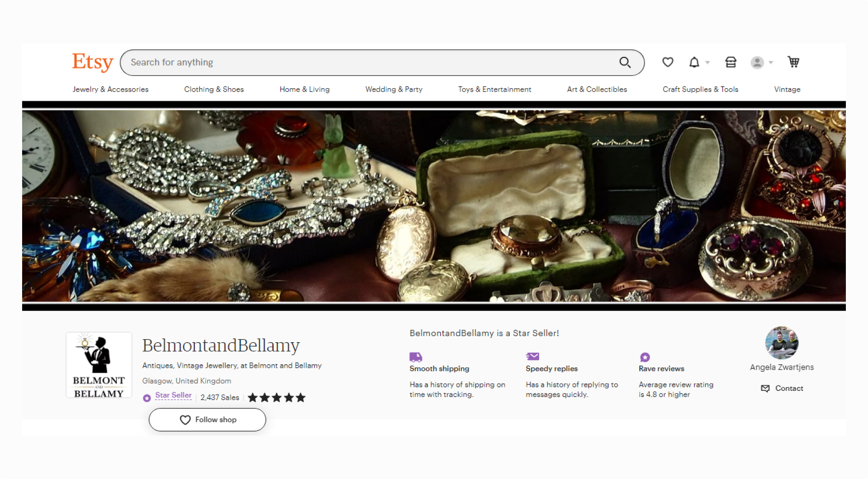Expand the notifications dropdown arrow
The height and width of the screenshot is (479, 868).
tap(708, 63)
